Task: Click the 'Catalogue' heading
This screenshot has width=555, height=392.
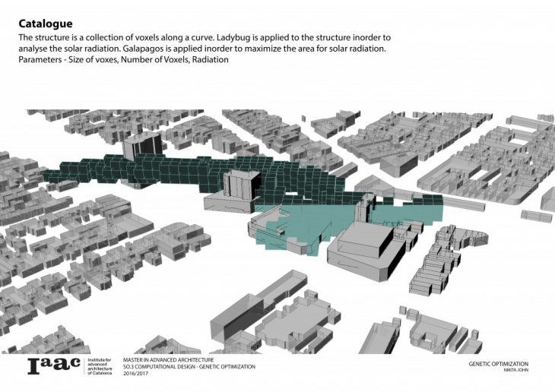Action: [46, 24]
